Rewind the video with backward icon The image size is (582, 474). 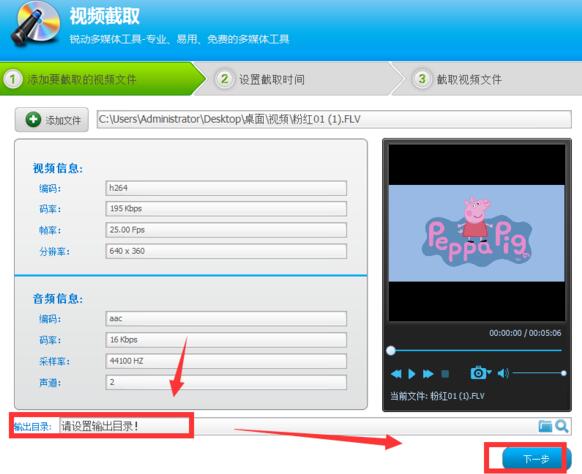(396, 374)
